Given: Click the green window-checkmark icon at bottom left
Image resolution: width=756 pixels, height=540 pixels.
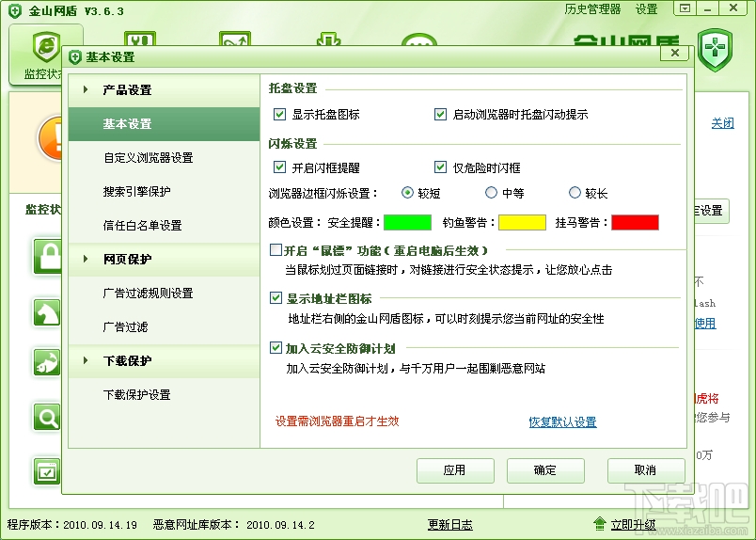Looking at the screenshot, I should (47, 471).
